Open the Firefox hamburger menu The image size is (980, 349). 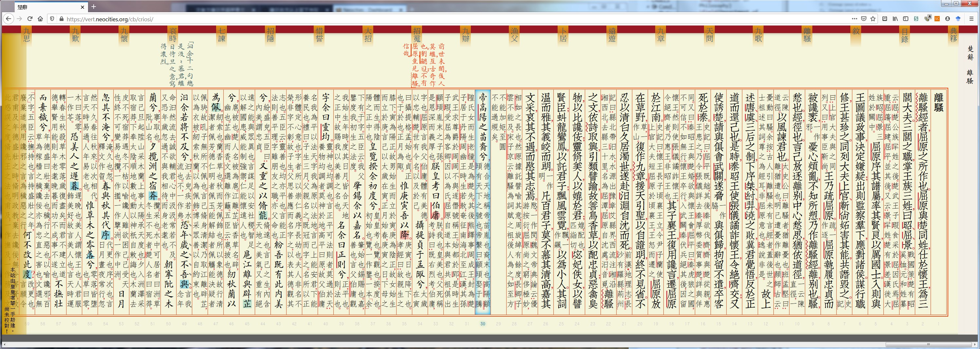tap(971, 19)
